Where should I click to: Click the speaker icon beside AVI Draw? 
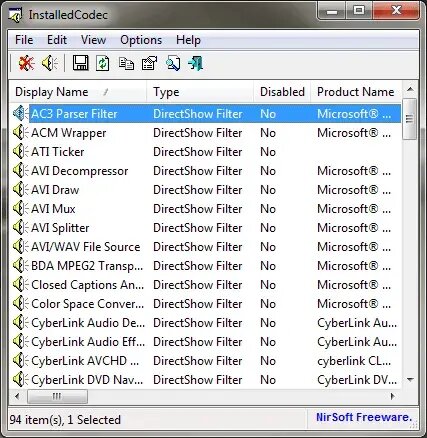coord(21,190)
